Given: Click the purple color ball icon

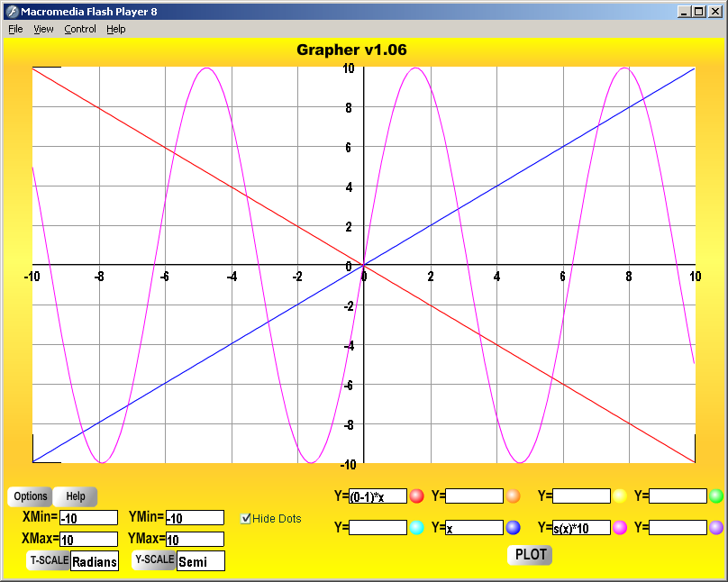Looking at the screenshot, I should click(x=716, y=528).
